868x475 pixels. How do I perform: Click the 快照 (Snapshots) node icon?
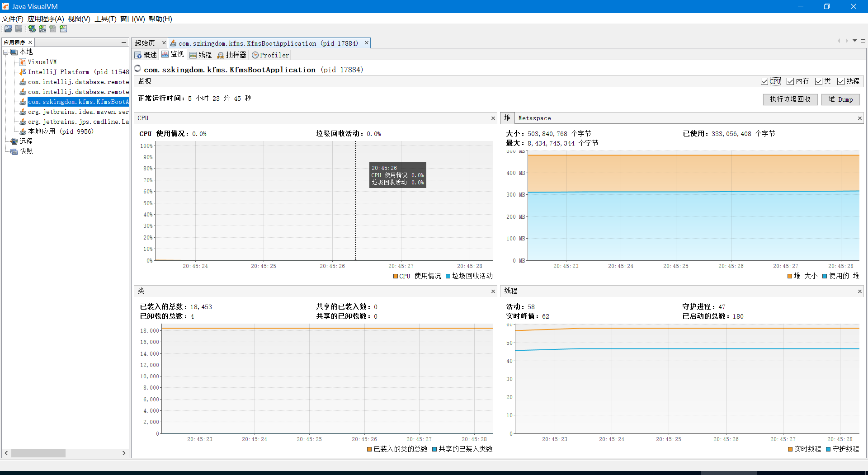[14, 151]
